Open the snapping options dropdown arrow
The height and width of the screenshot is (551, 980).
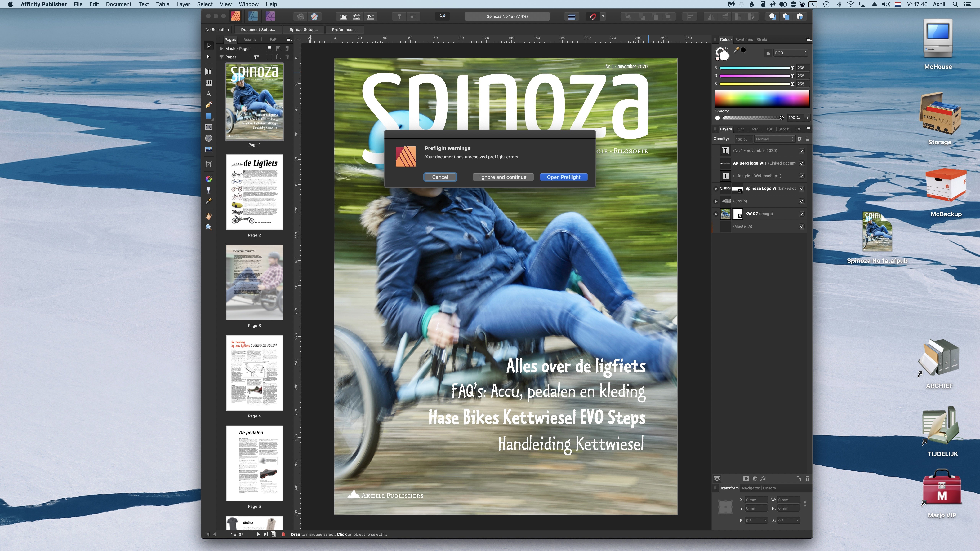click(x=603, y=16)
